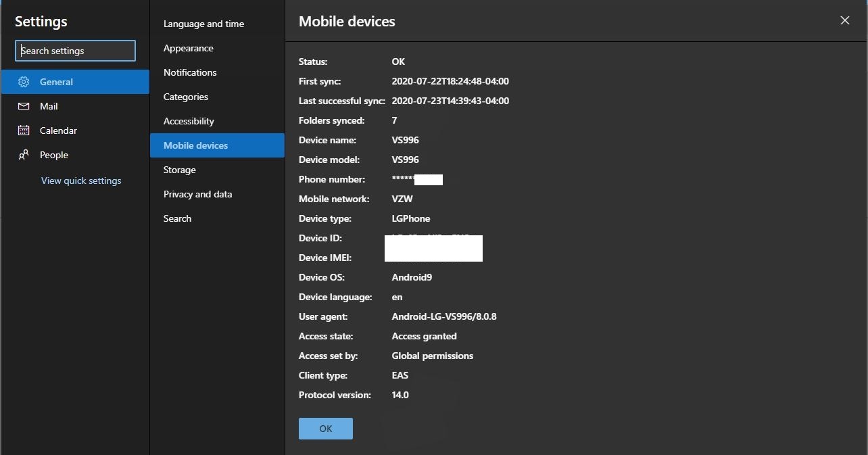Click the Access set by label

tap(329, 356)
